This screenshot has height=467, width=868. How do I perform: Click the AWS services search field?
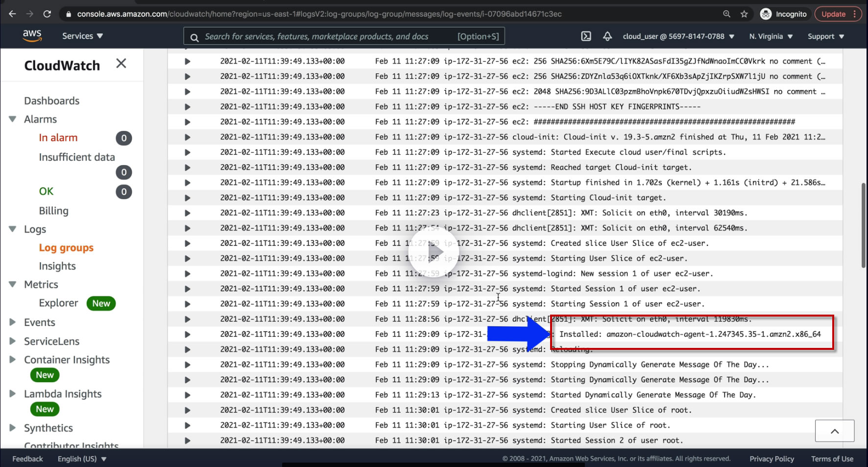(344, 36)
